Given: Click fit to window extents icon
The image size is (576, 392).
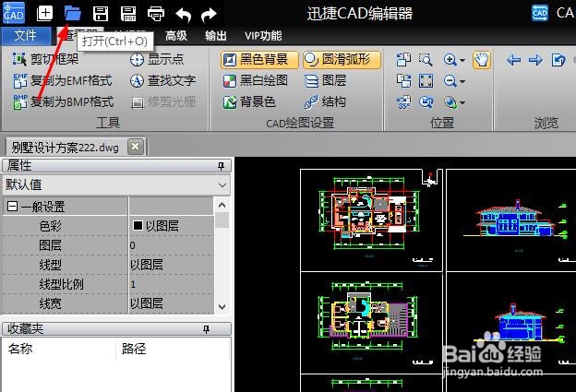Looking at the screenshot, I should [x=426, y=81].
